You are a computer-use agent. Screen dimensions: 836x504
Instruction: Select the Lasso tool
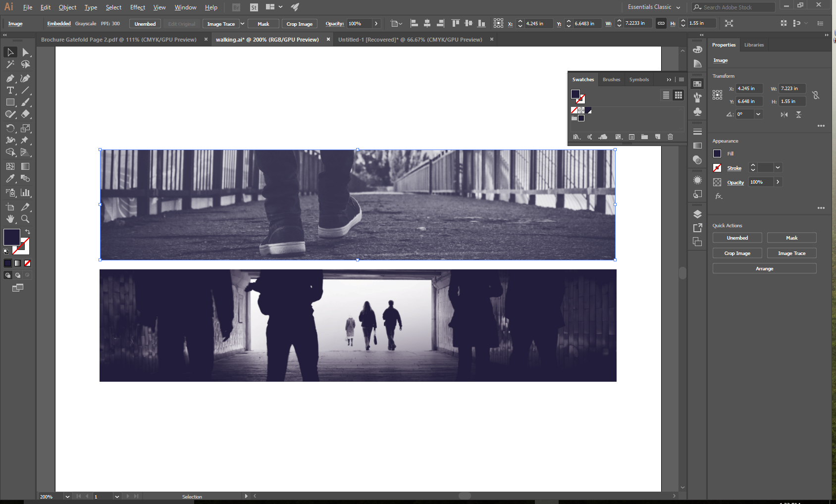point(25,64)
